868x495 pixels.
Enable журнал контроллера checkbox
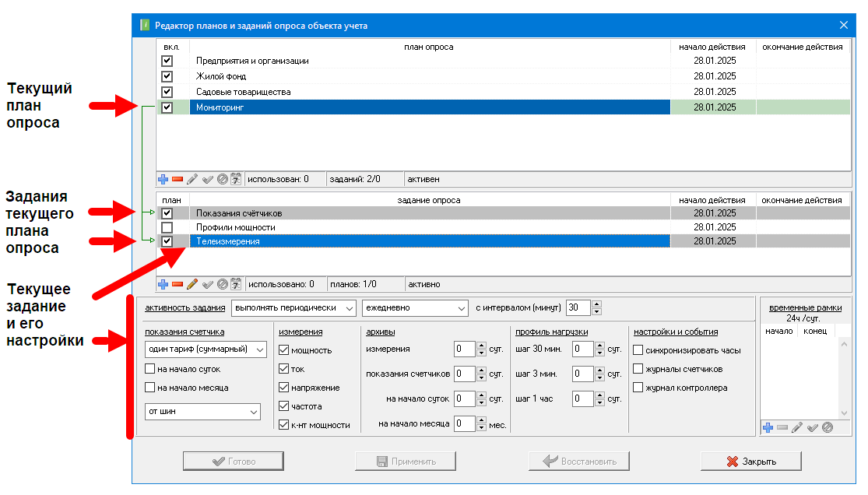click(x=638, y=388)
